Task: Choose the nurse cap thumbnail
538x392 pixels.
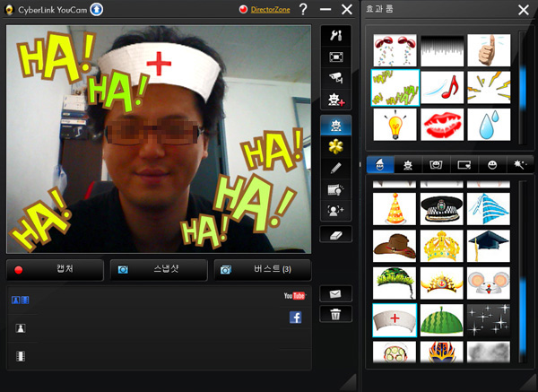Action: [x=395, y=320]
